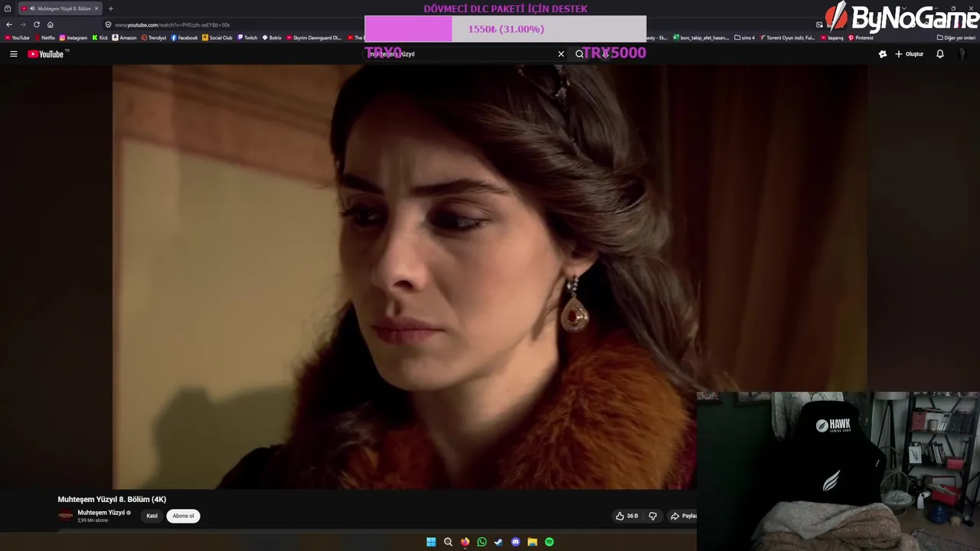Open the Skyrim Dawnguard DL... bookmark
Screen dimensions: 980x551
tap(314, 37)
